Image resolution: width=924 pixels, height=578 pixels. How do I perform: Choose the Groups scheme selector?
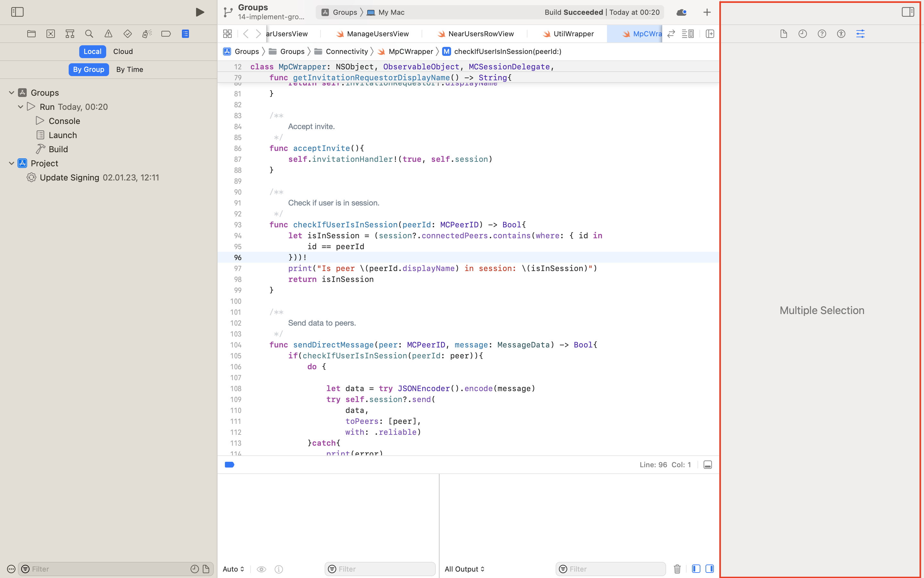(x=339, y=12)
